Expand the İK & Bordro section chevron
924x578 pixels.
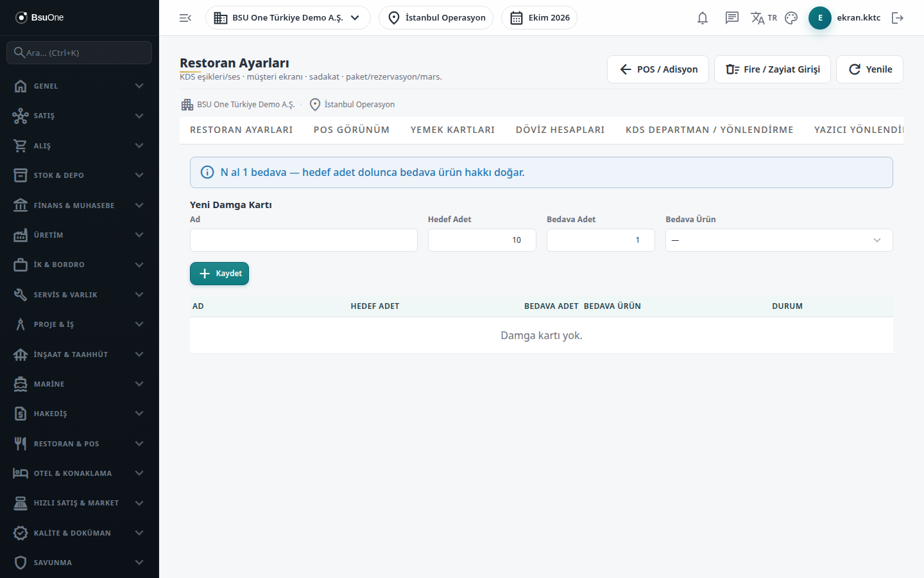click(x=139, y=265)
